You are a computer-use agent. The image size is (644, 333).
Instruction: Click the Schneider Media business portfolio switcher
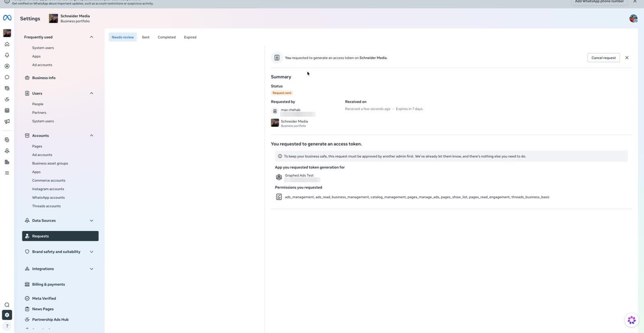point(70,18)
